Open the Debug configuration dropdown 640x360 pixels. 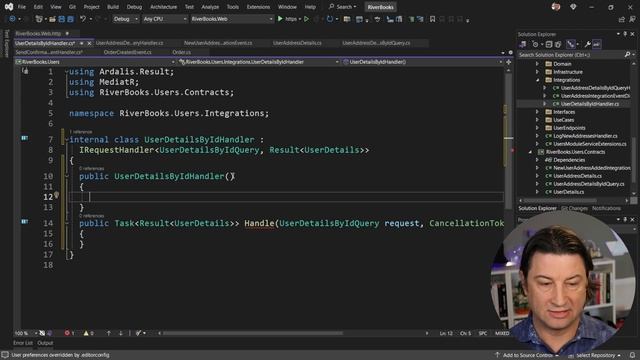click(125, 19)
